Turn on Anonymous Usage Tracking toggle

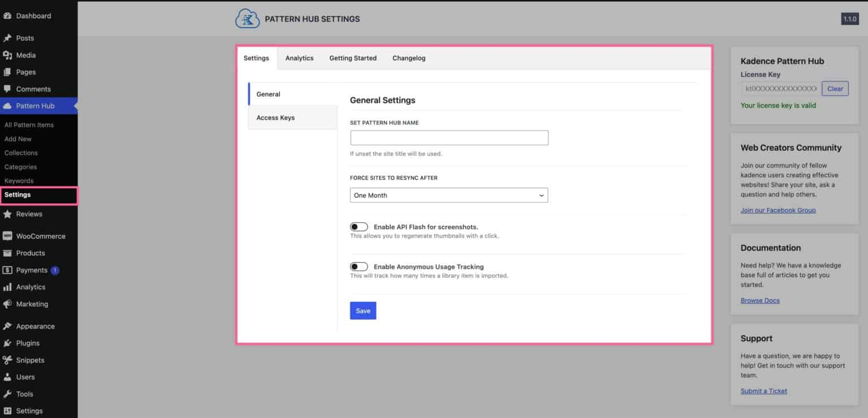[359, 267]
